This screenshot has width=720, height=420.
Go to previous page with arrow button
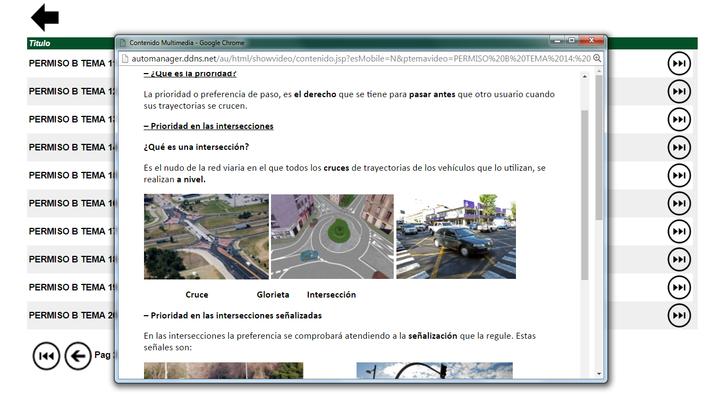coord(78,356)
